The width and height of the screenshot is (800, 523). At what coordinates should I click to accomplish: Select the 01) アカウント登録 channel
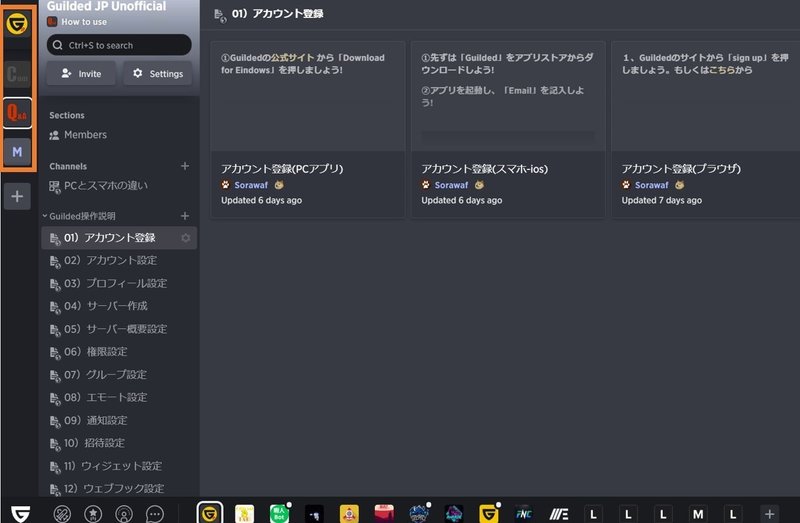(119, 238)
